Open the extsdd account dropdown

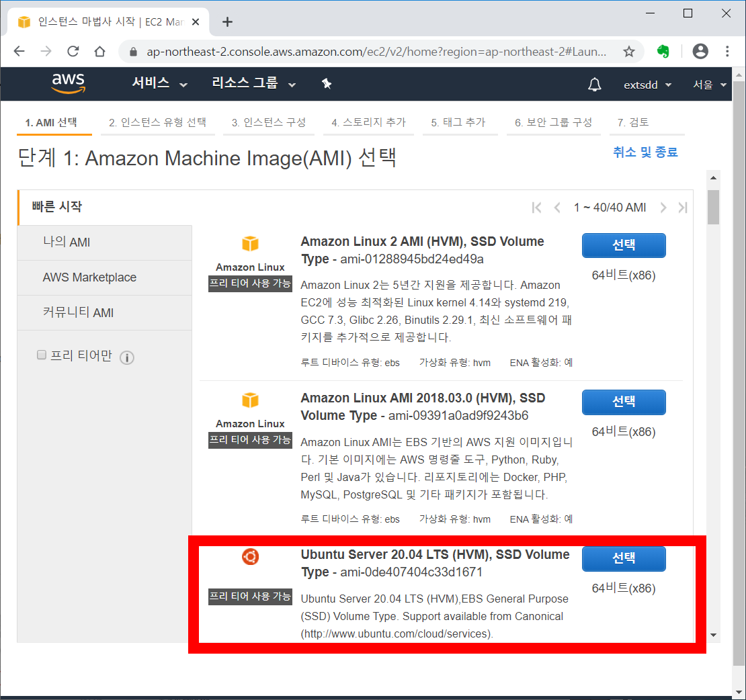pos(647,85)
